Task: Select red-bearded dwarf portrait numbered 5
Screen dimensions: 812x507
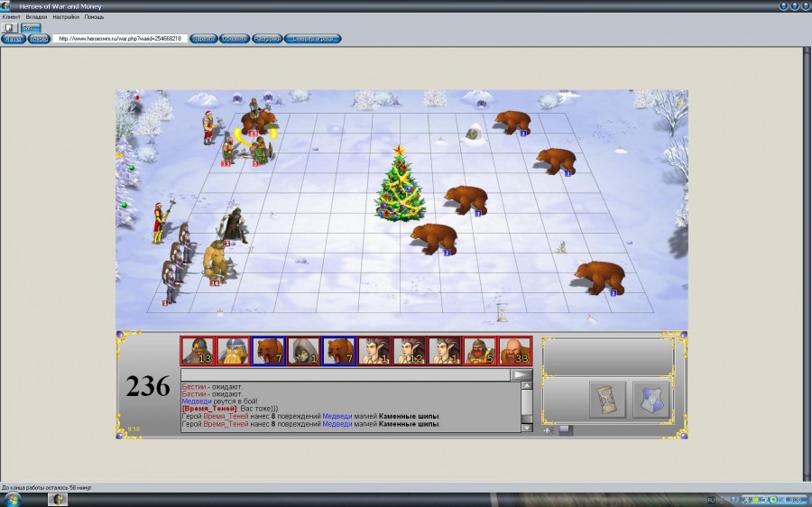Action: (479, 351)
